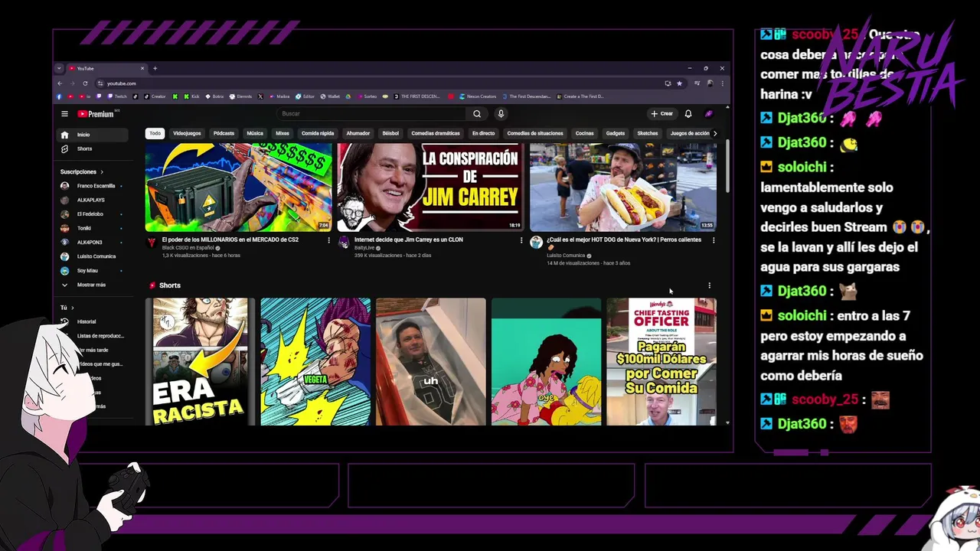Open options for the Jim Carrey CLON video
This screenshot has height=551, width=980.
tap(521, 240)
